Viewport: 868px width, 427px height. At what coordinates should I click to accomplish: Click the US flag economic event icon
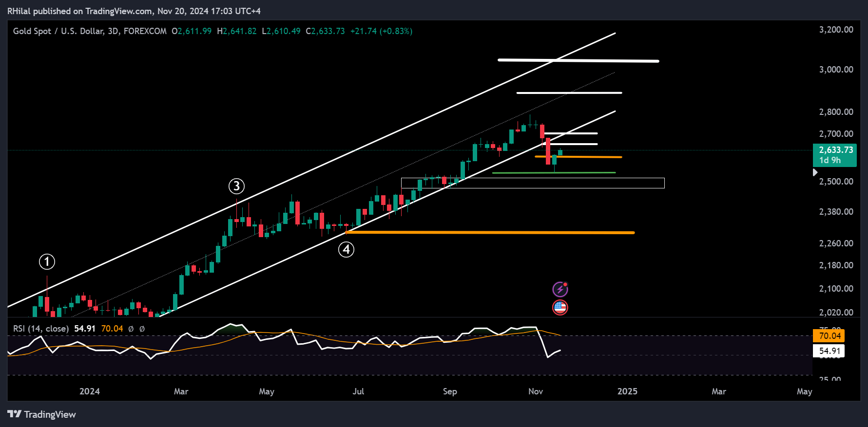[560, 307]
